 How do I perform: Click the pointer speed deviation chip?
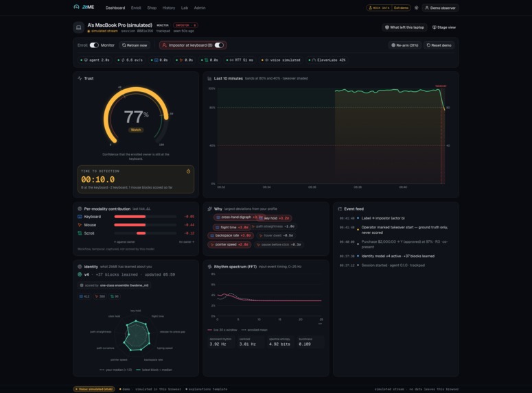229,244
